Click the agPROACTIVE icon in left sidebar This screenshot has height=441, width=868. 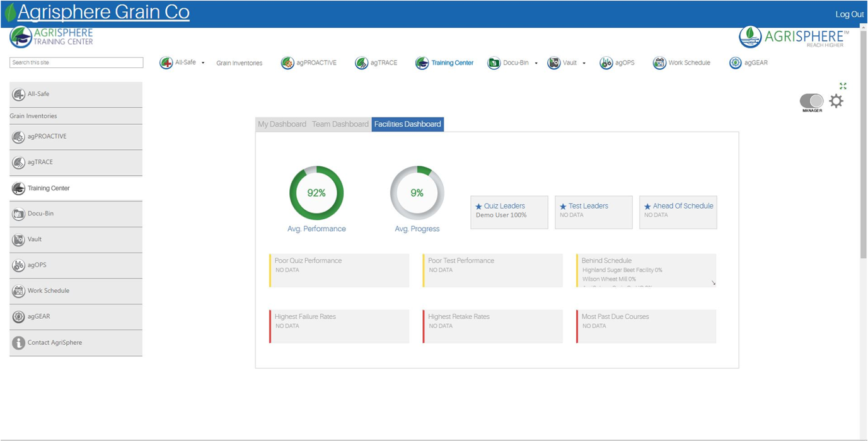tap(19, 137)
